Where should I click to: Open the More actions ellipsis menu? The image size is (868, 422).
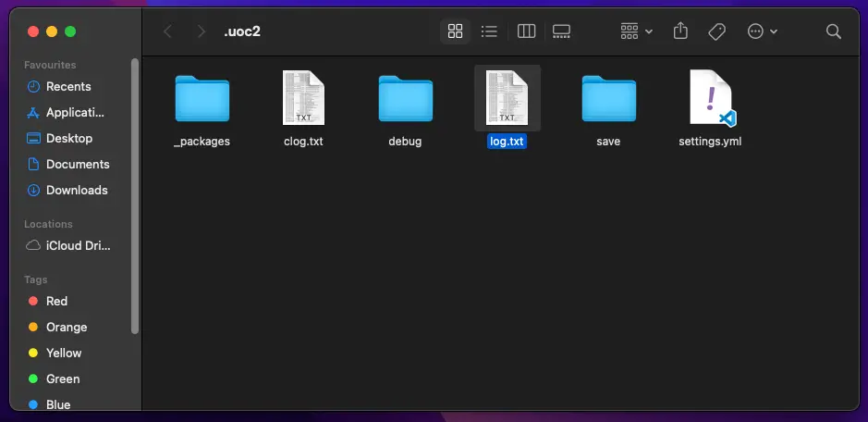point(763,31)
